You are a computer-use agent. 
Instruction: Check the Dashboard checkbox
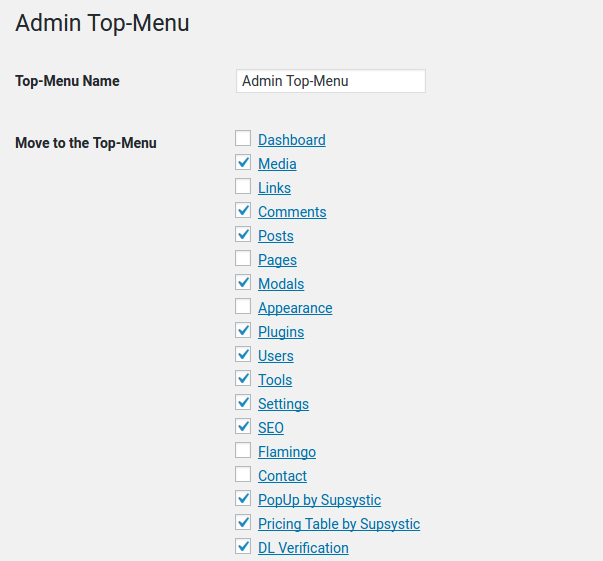tap(243, 138)
